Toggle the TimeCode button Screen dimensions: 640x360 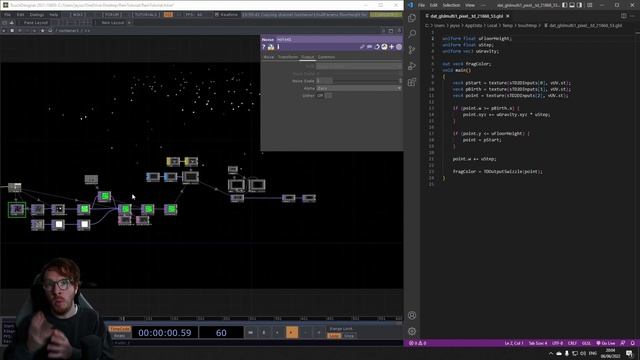tap(119, 329)
